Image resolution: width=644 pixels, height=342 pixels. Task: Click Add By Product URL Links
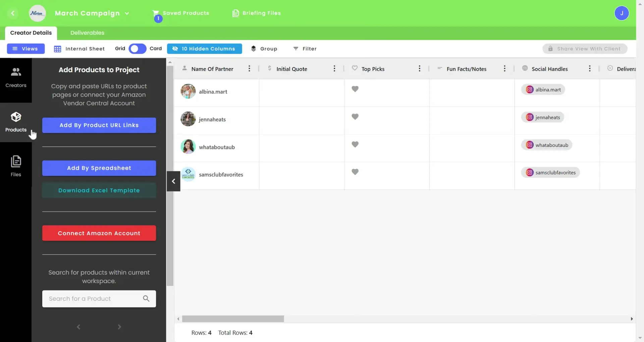(99, 125)
